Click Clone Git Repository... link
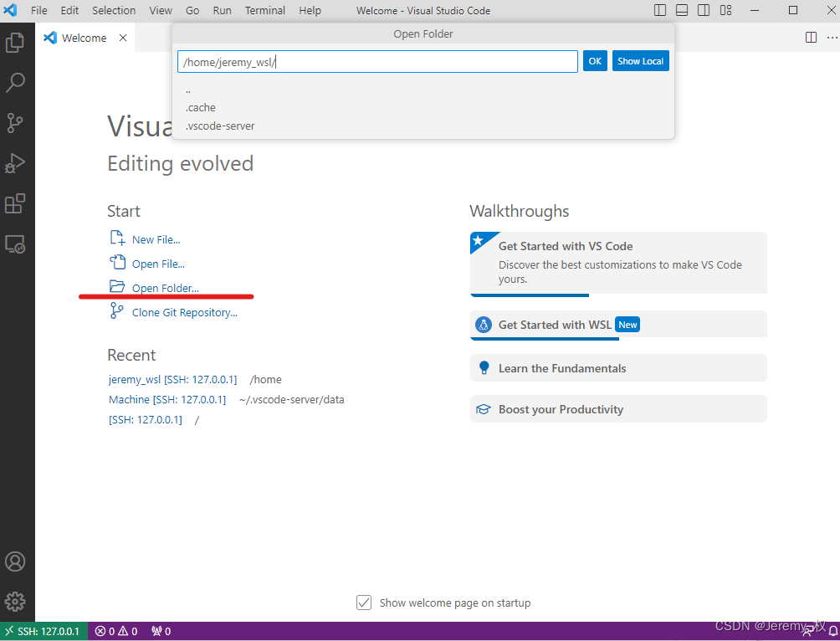The width and height of the screenshot is (840, 641). click(x=184, y=312)
